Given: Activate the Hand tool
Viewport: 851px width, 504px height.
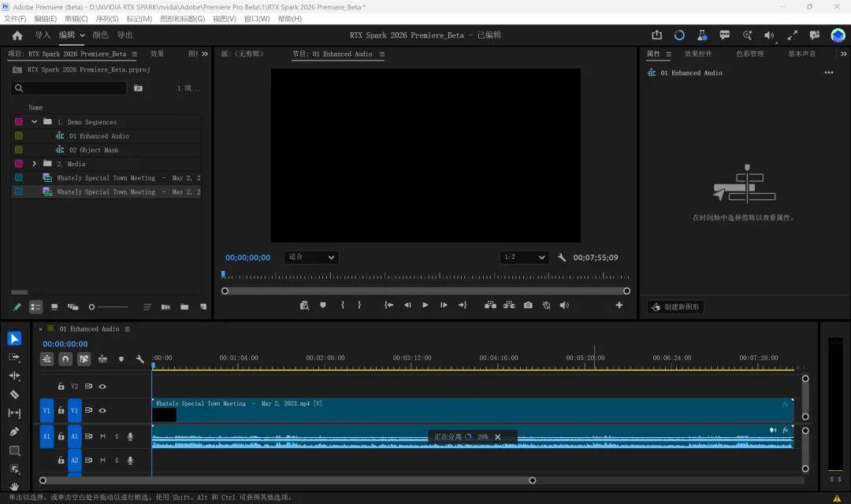Looking at the screenshot, I should pos(15,486).
